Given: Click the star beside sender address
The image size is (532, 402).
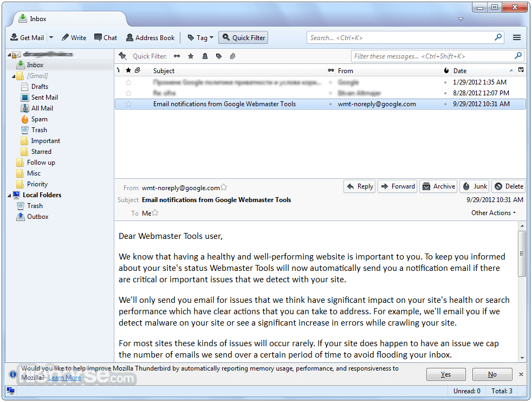Looking at the screenshot, I should (224, 187).
